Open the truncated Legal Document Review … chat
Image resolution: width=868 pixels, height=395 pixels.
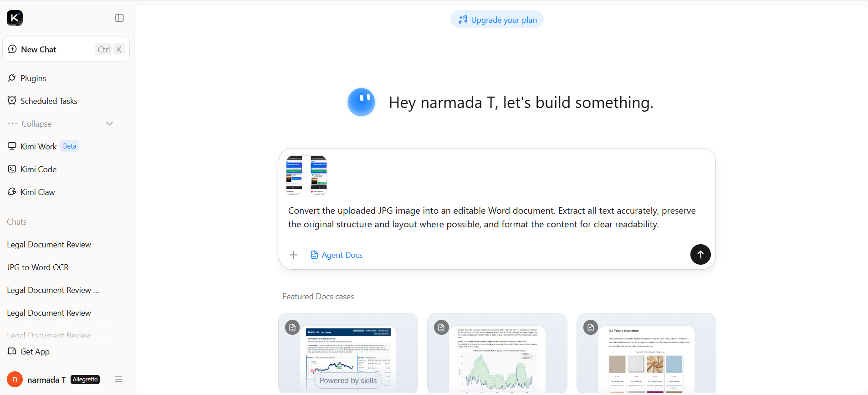coord(53,290)
